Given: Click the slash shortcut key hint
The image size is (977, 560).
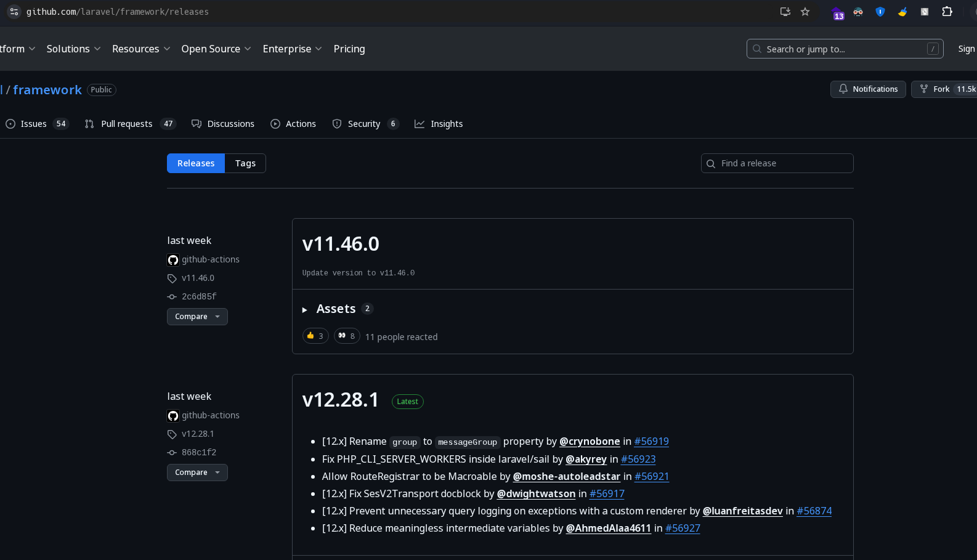Looking at the screenshot, I should click(x=933, y=49).
